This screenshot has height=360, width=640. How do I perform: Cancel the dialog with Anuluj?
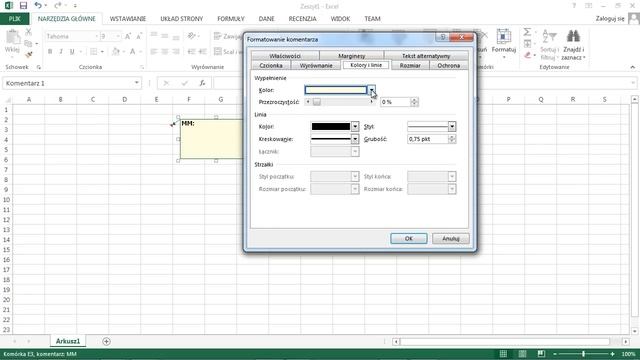point(451,238)
